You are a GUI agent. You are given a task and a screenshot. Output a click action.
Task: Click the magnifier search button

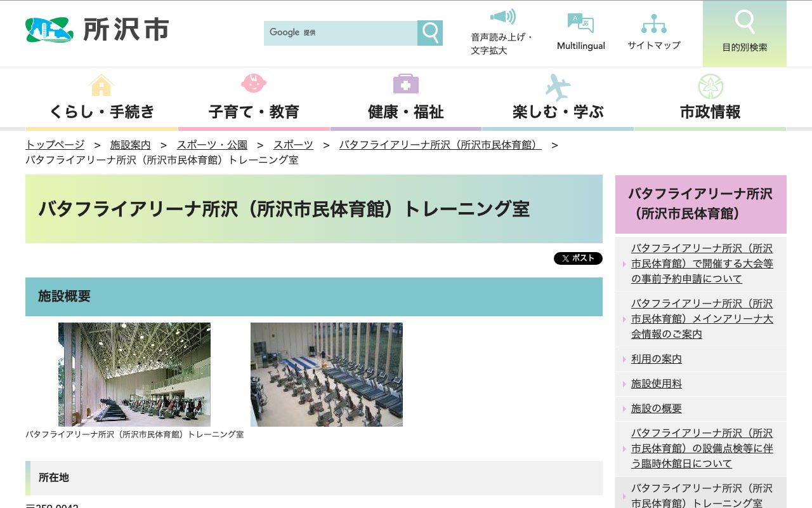coord(430,33)
